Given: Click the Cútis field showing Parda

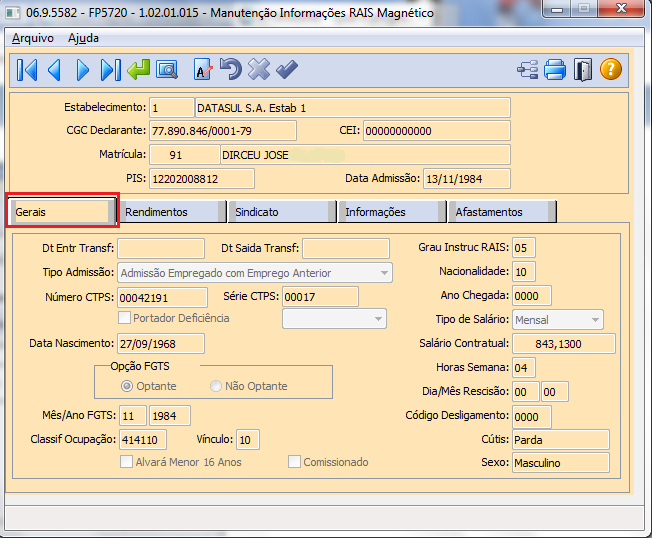Looking at the screenshot, I should (561, 439).
